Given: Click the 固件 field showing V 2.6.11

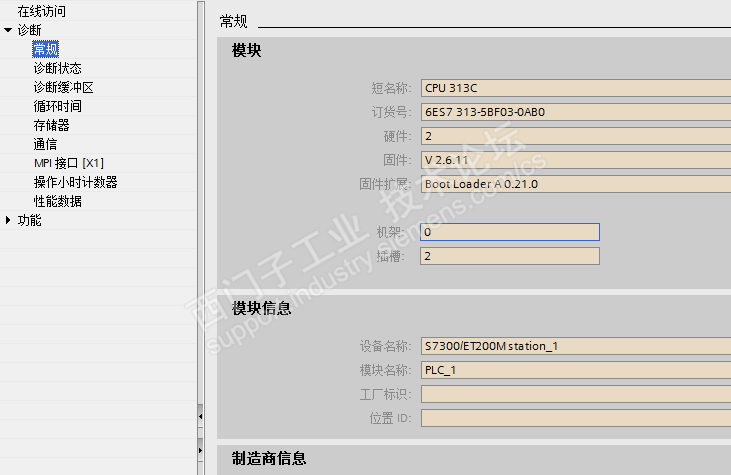Looking at the screenshot, I should 576,160.
